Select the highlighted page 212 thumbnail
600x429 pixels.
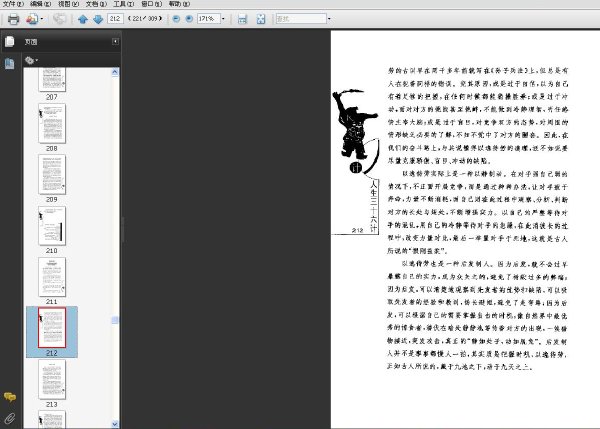52,328
